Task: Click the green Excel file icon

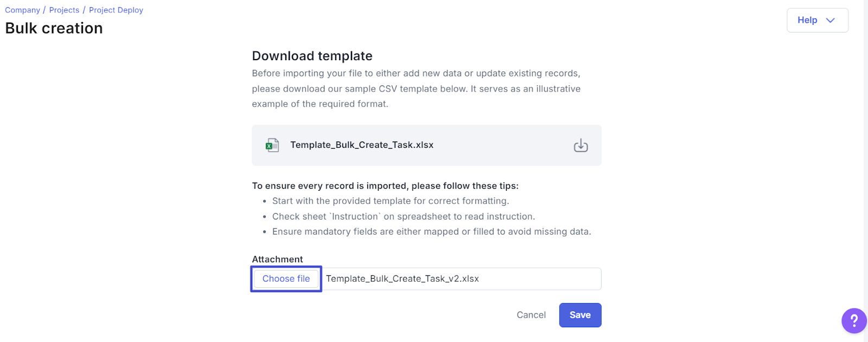Action: pyautogui.click(x=272, y=145)
